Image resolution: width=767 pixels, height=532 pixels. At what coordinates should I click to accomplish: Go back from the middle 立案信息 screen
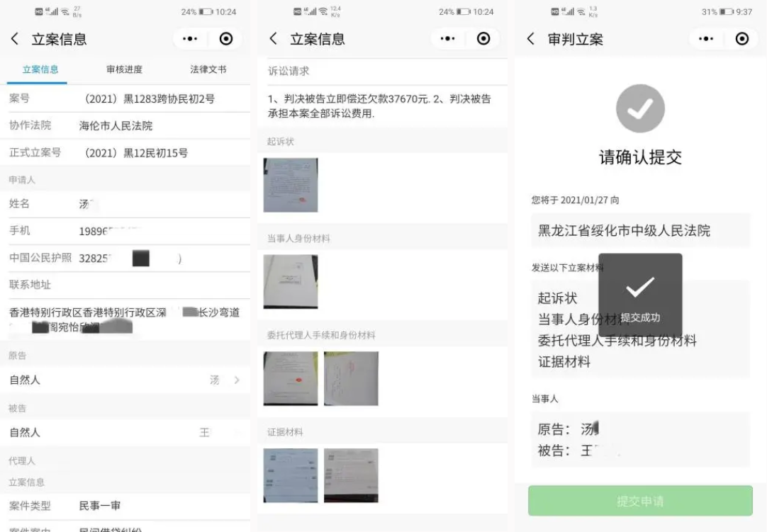273,39
